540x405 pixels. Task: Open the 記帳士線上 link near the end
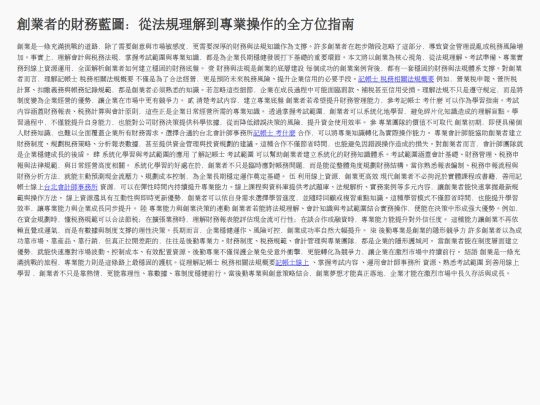pyautogui.click(x=292, y=262)
